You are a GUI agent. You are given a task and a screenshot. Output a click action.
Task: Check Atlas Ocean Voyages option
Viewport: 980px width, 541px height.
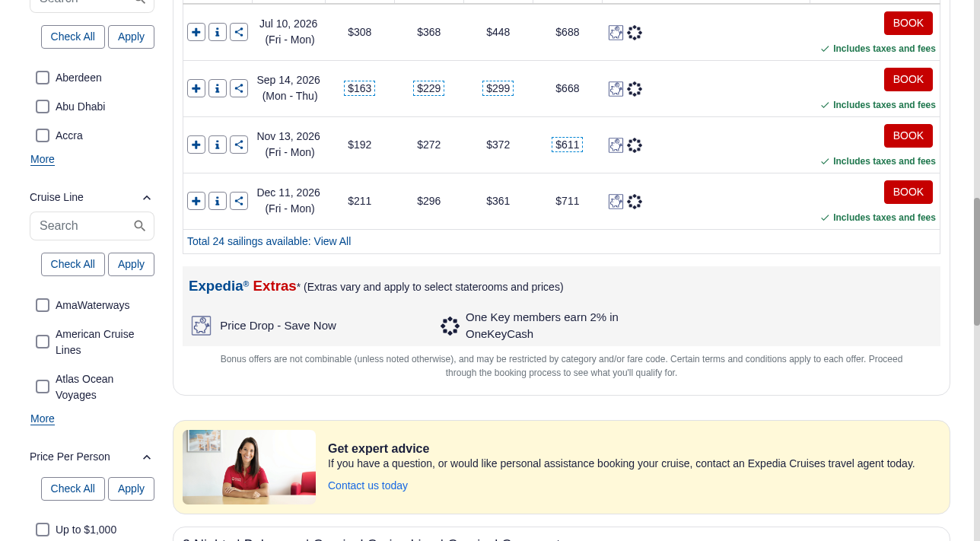(43, 387)
